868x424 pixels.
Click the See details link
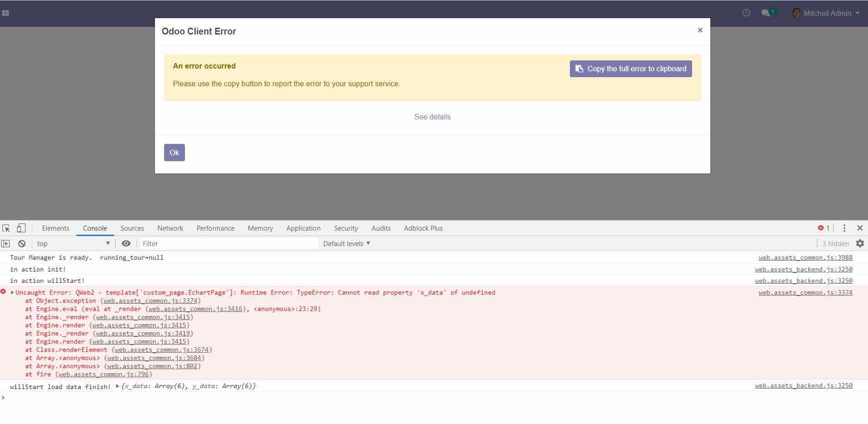click(432, 117)
